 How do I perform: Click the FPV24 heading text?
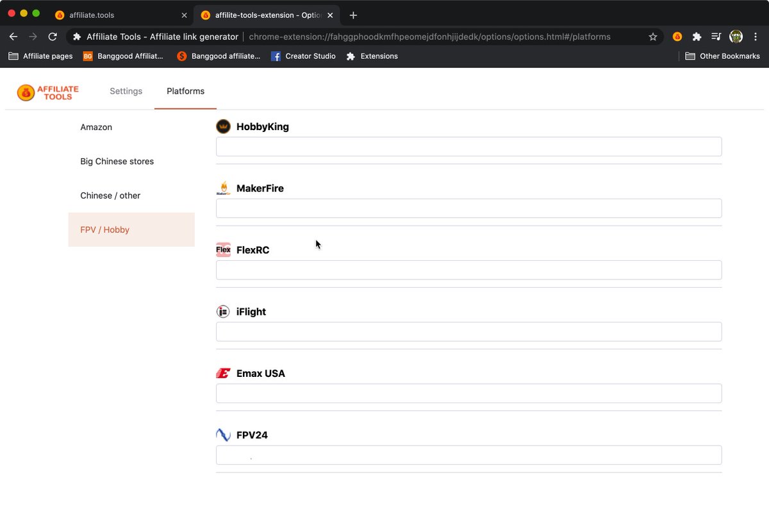(252, 435)
